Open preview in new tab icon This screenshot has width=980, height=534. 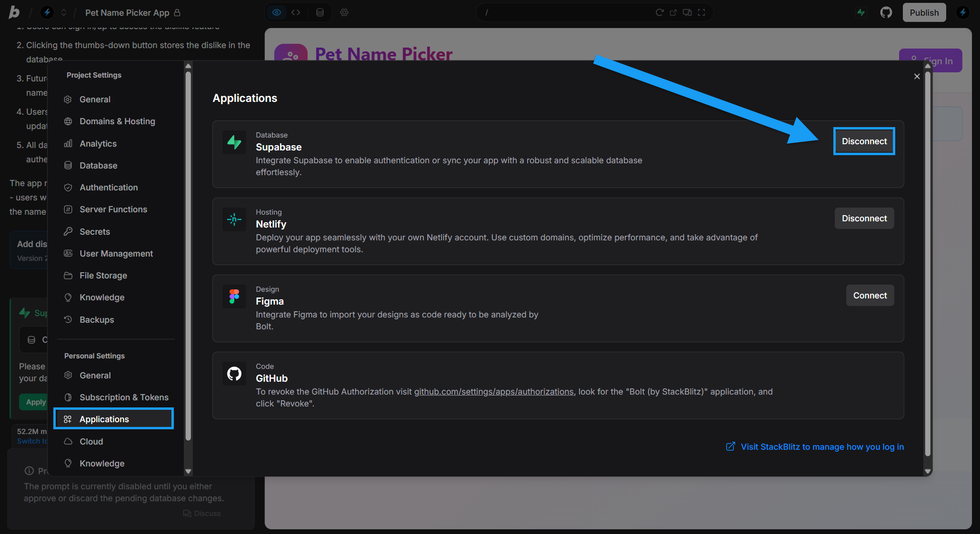(673, 12)
